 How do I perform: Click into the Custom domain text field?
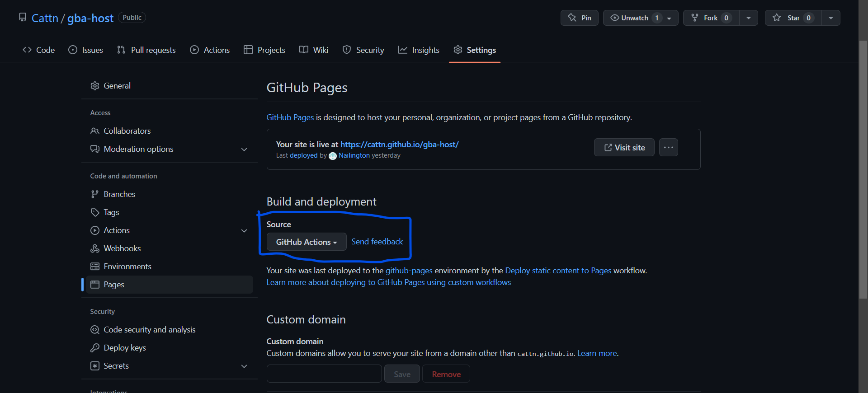[x=324, y=374]
